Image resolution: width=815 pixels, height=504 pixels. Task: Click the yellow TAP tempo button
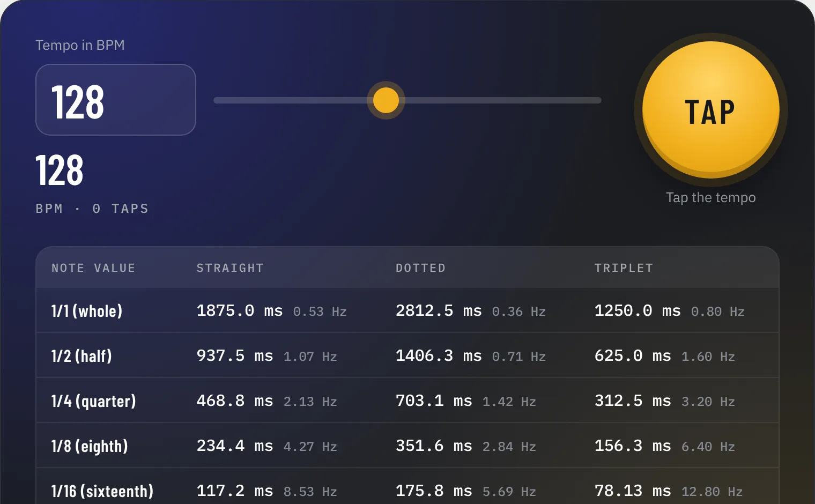tap(710, 110)
